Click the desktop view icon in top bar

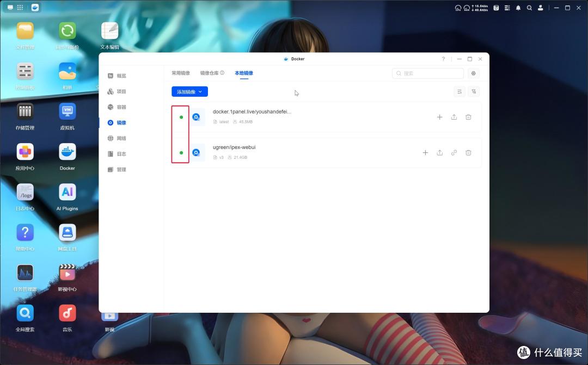[10, 8]
